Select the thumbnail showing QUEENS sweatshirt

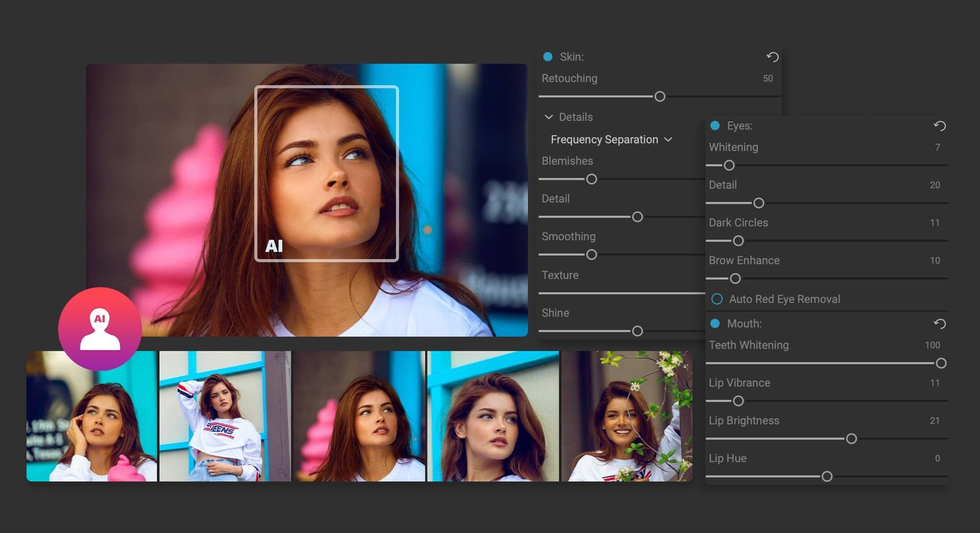tap(225, 416)
